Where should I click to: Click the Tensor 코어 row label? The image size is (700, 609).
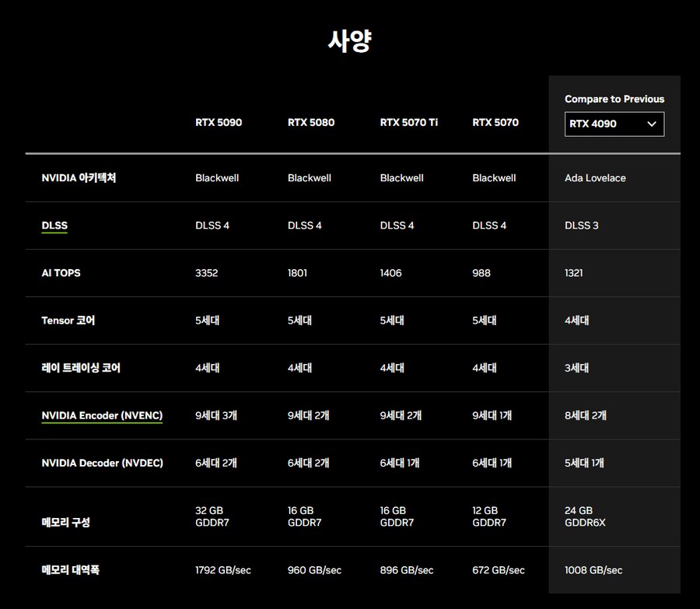click(68, 320)
